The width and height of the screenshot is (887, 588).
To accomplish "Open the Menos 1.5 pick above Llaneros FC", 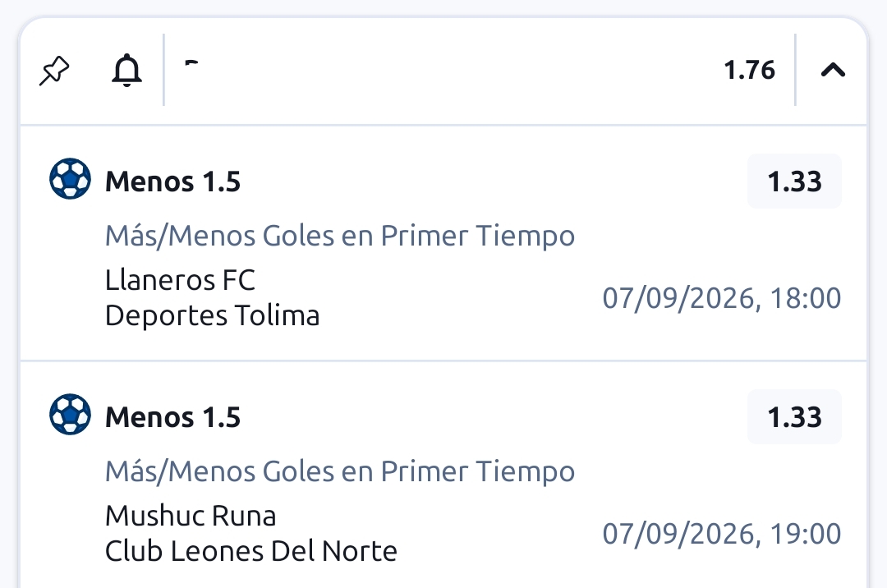I will (173, 181).
